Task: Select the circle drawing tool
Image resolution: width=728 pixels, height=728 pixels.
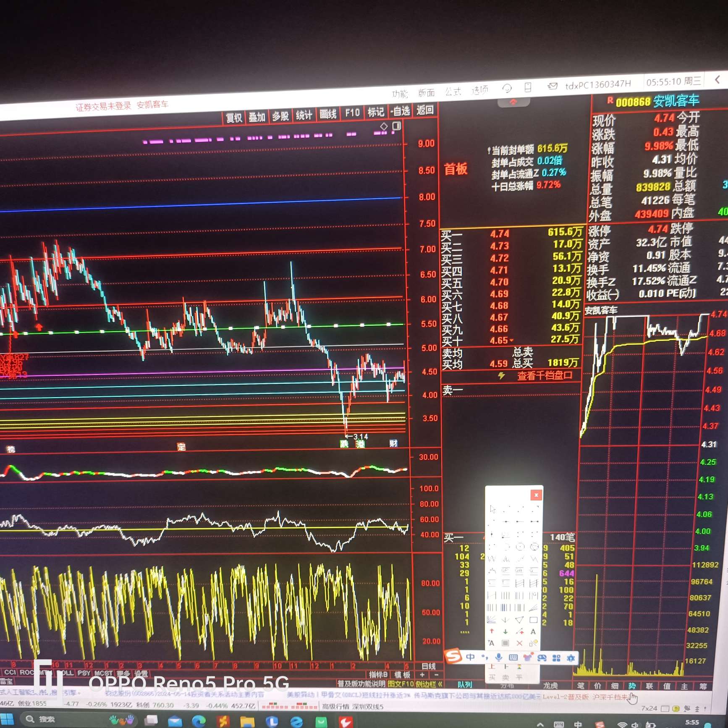Action: (x=520, y=547)
